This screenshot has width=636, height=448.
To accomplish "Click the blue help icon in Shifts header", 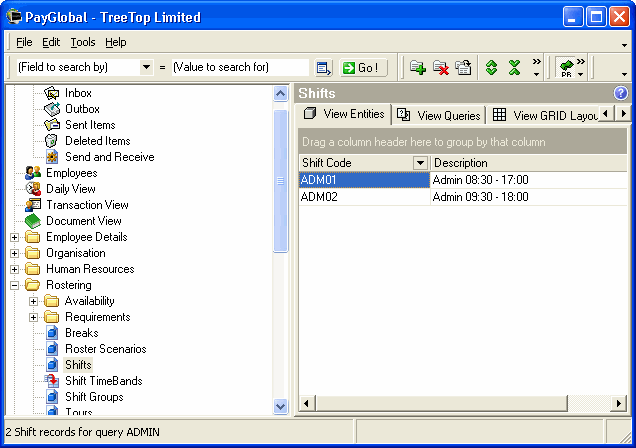I will (620, 93).
